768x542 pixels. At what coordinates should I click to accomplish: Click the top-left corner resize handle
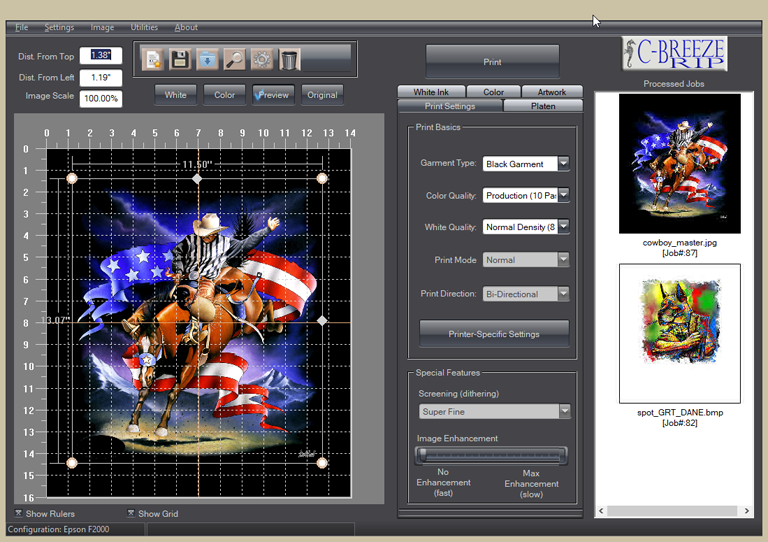click(x=72, y=178)
